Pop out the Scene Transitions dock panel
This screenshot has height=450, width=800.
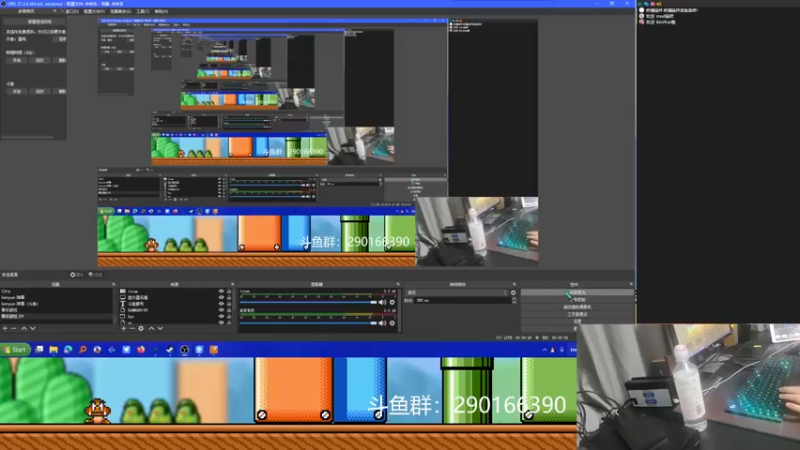[514, 284]
